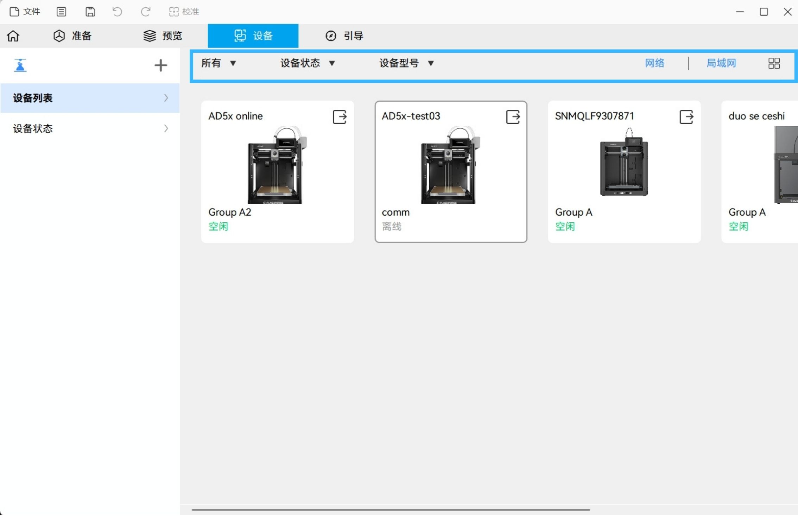The height and width of the screenshot is (532, 798).
Task: Click the exit icon on AD5x online card
Action: 340,117
